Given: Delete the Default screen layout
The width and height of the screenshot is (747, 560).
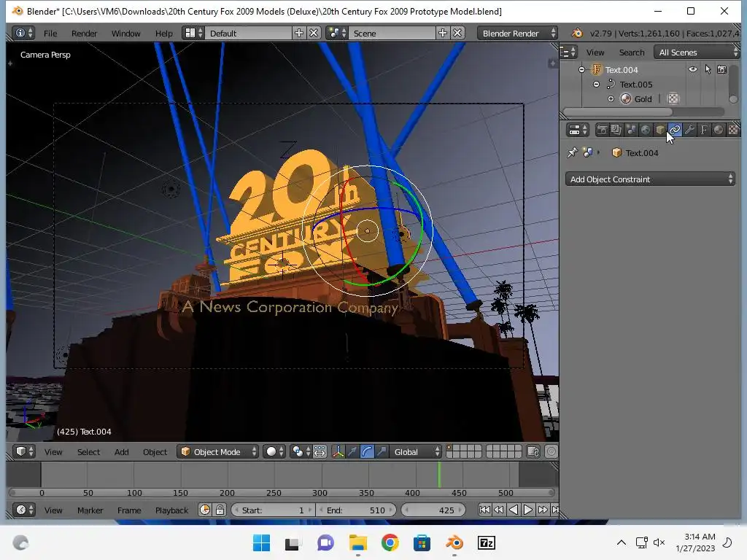Looking at the screenshot, I should (x=314, y=33).
